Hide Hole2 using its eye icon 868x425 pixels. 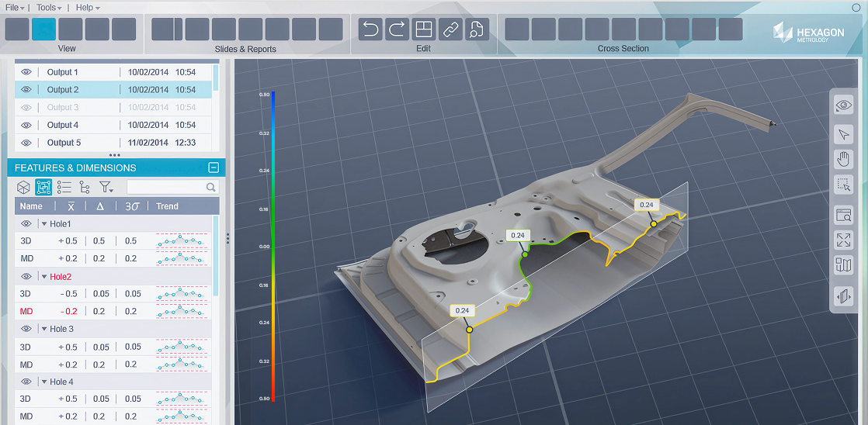click(26, 276)
